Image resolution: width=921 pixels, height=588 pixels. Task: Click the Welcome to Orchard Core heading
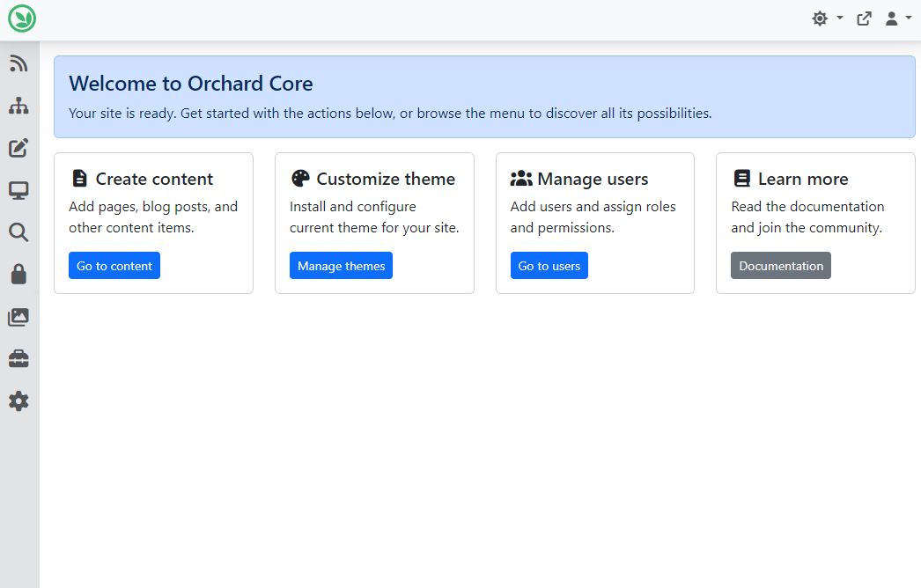click(x=191, y=84)
